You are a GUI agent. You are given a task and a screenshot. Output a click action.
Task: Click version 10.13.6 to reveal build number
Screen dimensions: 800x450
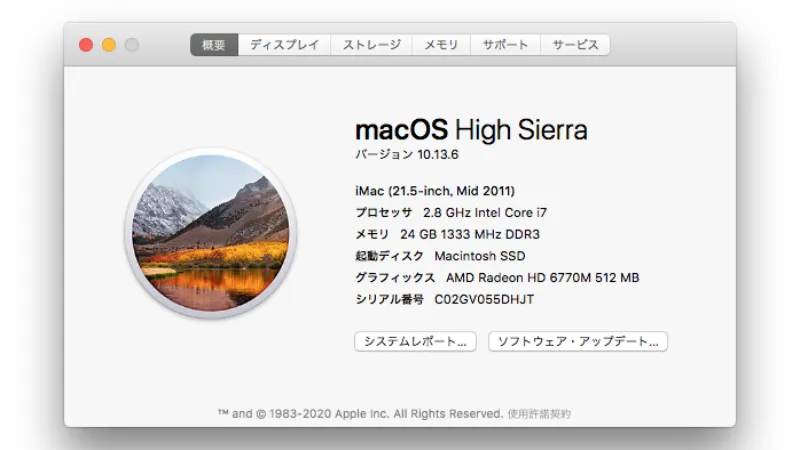tap(437, 155)
